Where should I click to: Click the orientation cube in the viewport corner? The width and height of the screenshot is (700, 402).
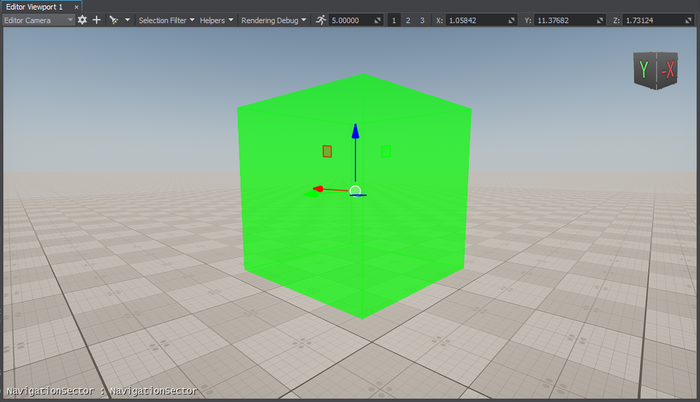pos(655,72)
